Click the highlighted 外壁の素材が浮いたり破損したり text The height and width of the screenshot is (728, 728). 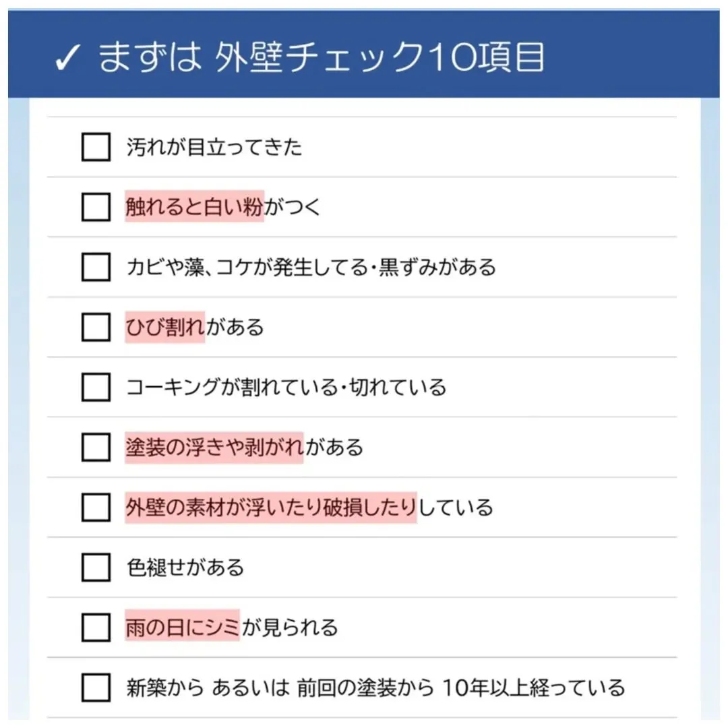[x=270, y=508]
